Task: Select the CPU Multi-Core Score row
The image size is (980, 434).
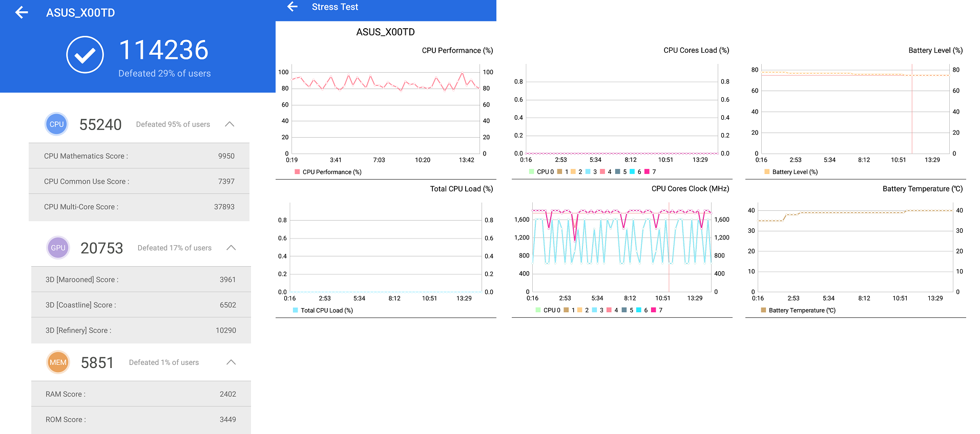Action: 139,207
